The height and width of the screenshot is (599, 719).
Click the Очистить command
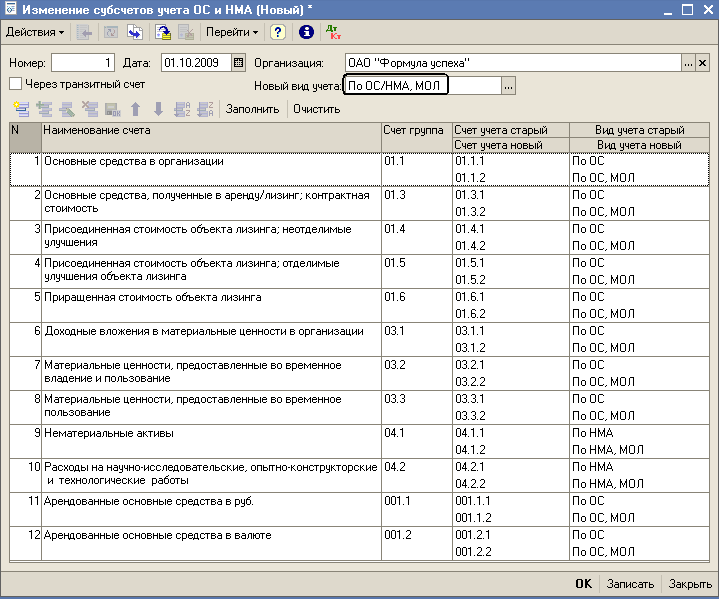(x=316, y=109)
